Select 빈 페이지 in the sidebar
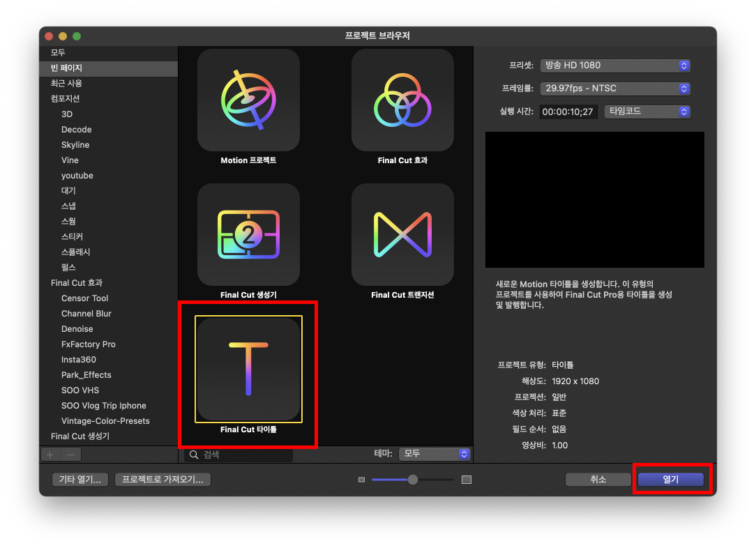Screen dimensions: 756x548 tap(109, 68)
